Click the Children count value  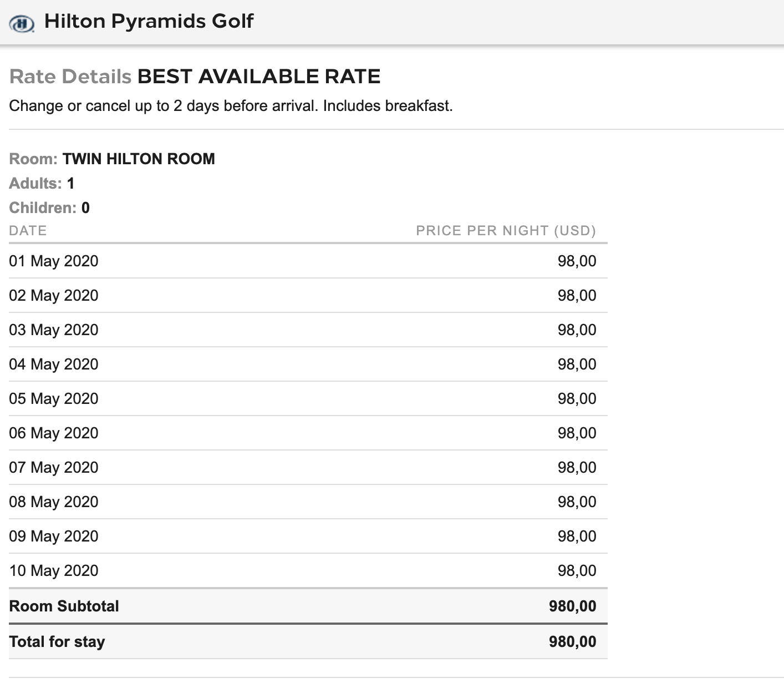[85, 208]
